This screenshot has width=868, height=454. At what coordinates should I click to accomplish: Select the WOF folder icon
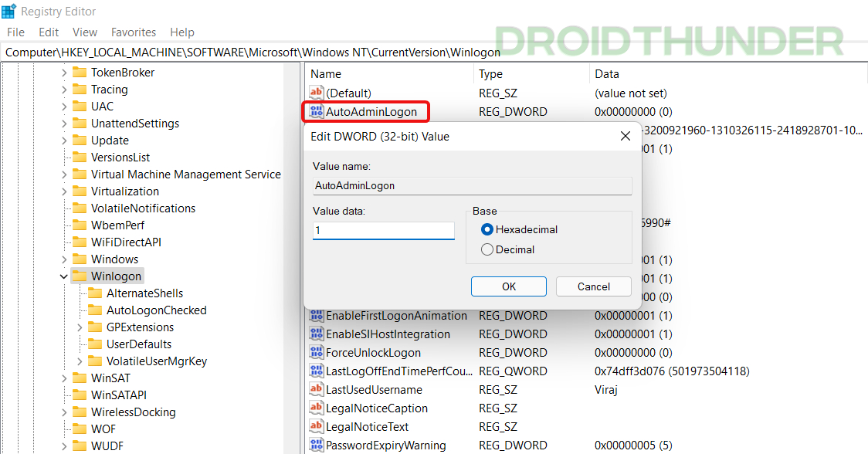80,429
